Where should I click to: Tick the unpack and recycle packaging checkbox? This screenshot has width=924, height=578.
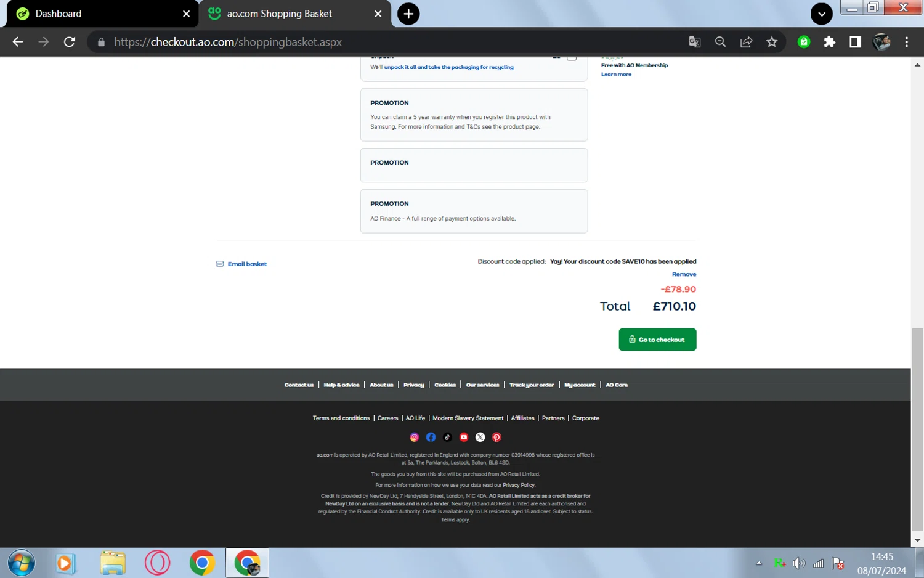pos(572,57)
